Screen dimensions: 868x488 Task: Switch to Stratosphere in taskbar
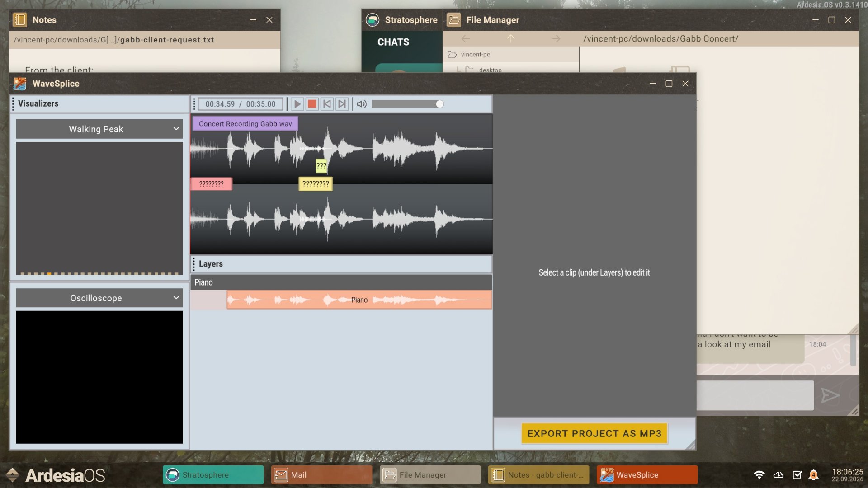[x=213, y=475]
